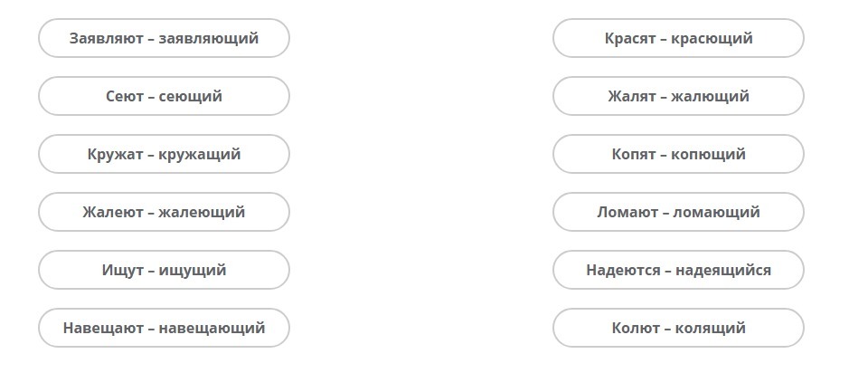
Task: Select 'Навещают – навещающий' option
Action: click(164, 328)
